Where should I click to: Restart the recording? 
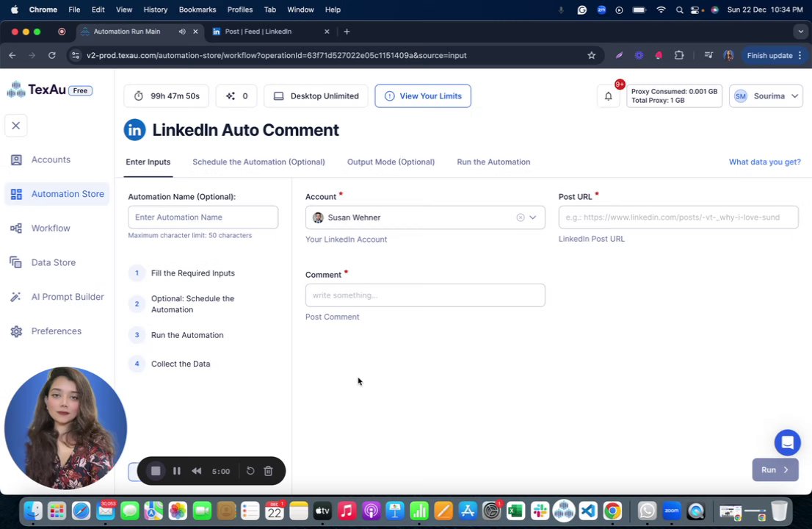[250, 471]
